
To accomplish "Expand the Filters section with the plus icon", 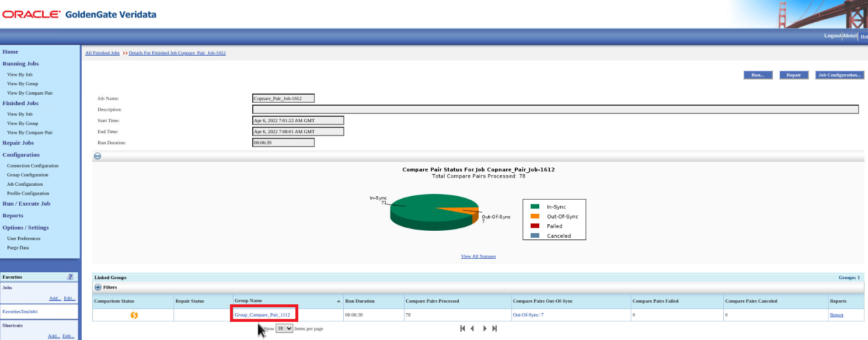I will click(x=97, y=286).
